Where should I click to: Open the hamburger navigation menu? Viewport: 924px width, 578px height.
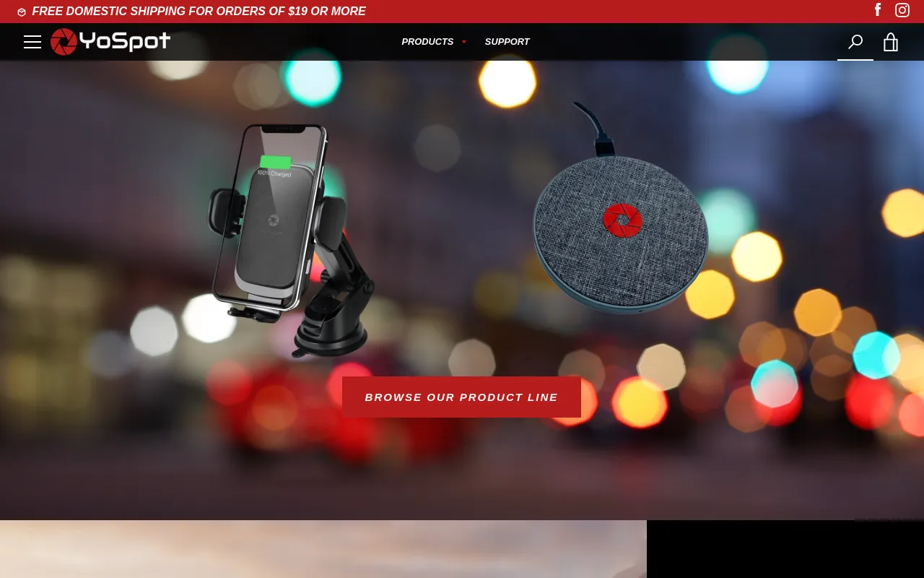(x=32, y=42)
